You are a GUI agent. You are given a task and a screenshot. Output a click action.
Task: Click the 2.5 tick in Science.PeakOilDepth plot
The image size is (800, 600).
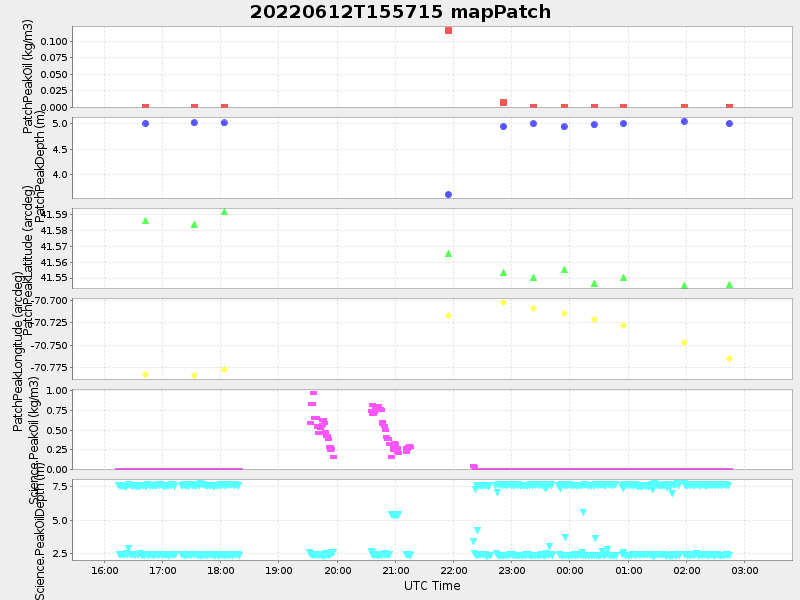tap(60, 554)
